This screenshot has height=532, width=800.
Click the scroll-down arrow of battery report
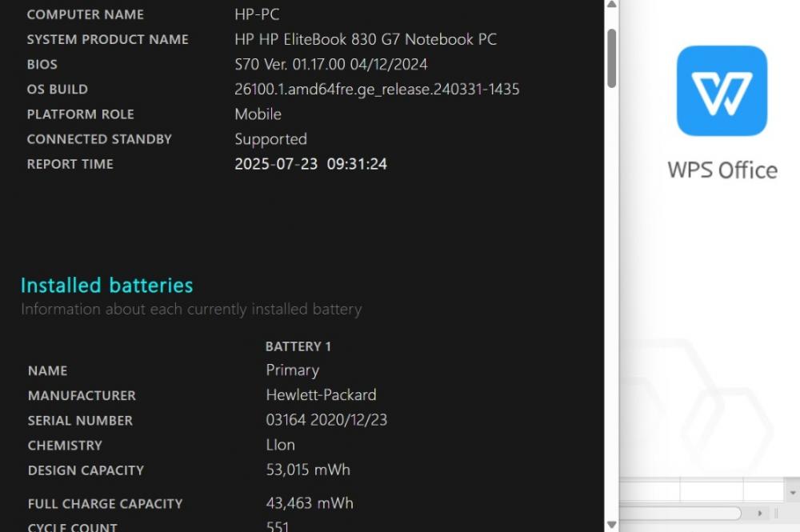(611, 524)
